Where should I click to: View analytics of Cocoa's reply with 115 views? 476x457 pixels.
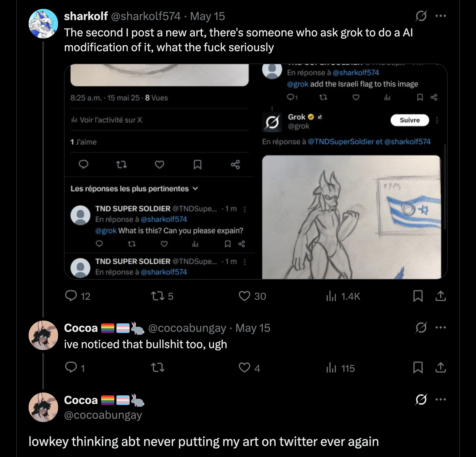point(331,368)
